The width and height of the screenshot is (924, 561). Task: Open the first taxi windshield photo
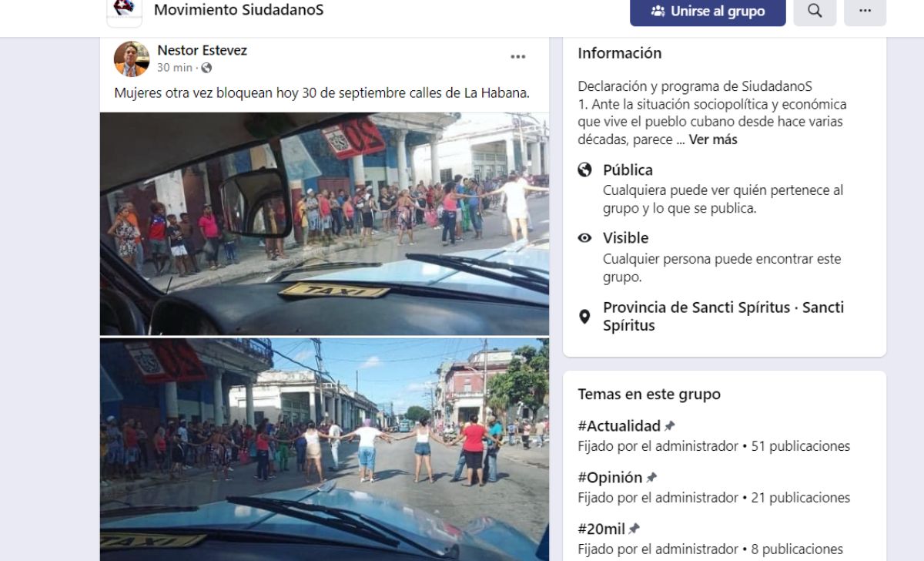coord(324,223)
